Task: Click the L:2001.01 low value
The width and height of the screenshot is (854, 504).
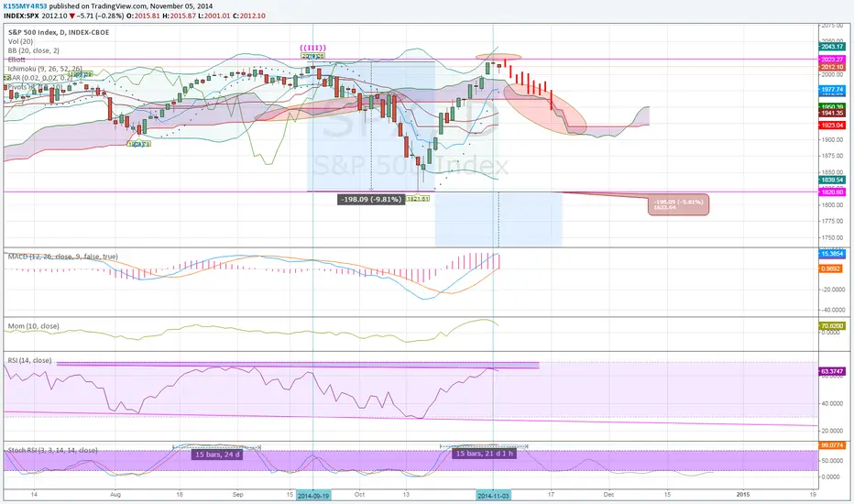Action: pyautogui.click(x=213, y=16)
